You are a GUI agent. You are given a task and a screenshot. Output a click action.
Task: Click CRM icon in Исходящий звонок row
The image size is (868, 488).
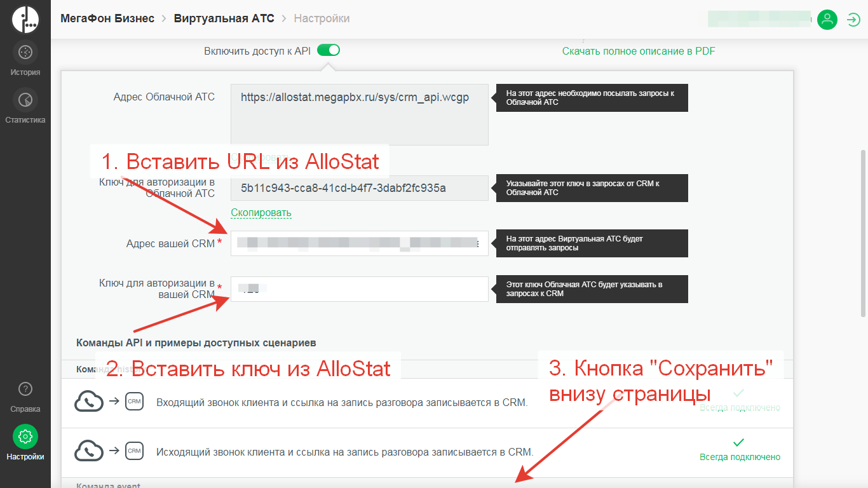point(134,451)
